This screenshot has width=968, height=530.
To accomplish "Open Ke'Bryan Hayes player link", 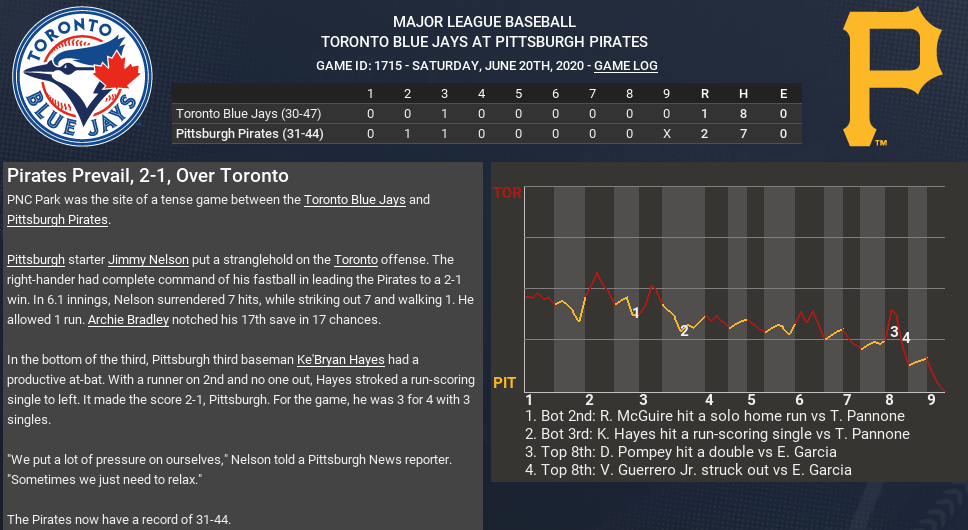I will (341, 359).
